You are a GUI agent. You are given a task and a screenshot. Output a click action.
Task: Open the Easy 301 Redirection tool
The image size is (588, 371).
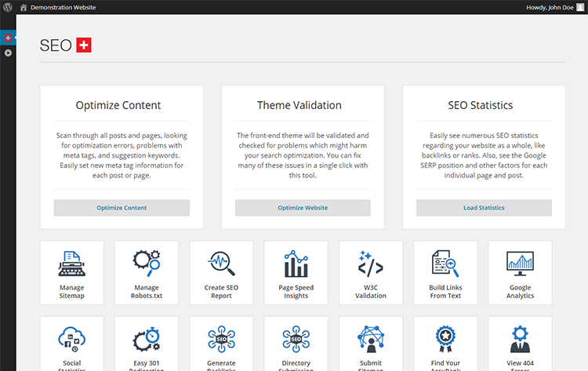coord(147,344)
